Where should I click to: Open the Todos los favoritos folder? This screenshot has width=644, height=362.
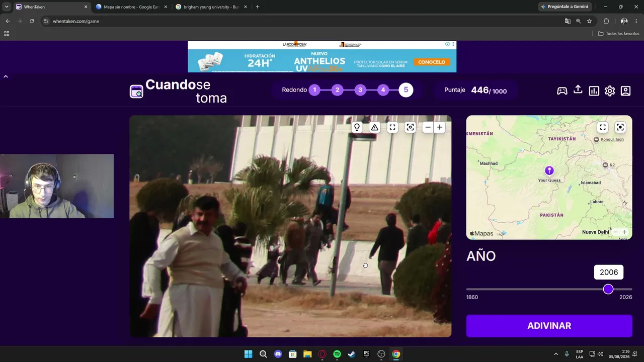[x=618, y=34]
